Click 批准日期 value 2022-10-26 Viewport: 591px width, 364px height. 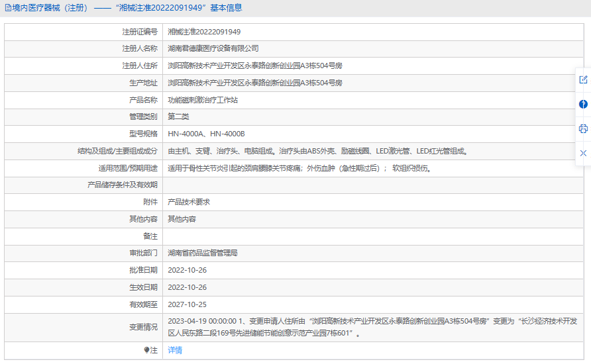click(x=188, y=270)
